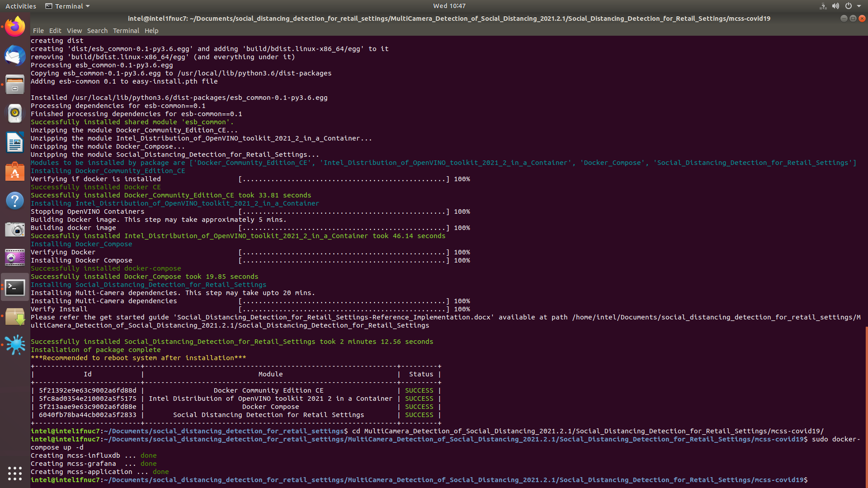Image resolution: width=868 pixels, height=488 pixels.
Task: Click the terminal vertical scrollbar
Action: click(x=866, y=407)
